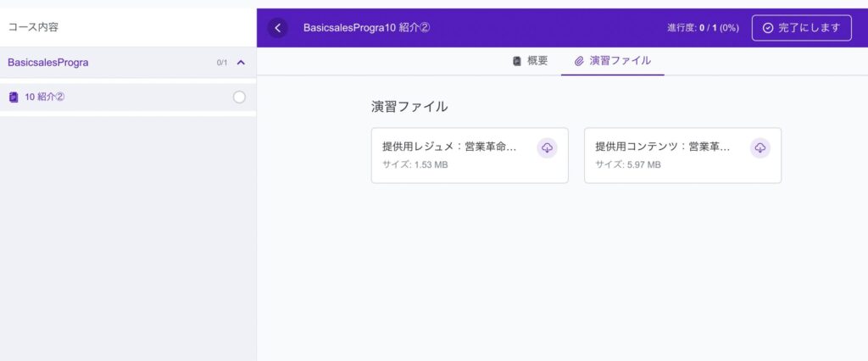
Task: Click the back arrow button in the purple header
Action: pyautogui.click(x=278, y=28)
